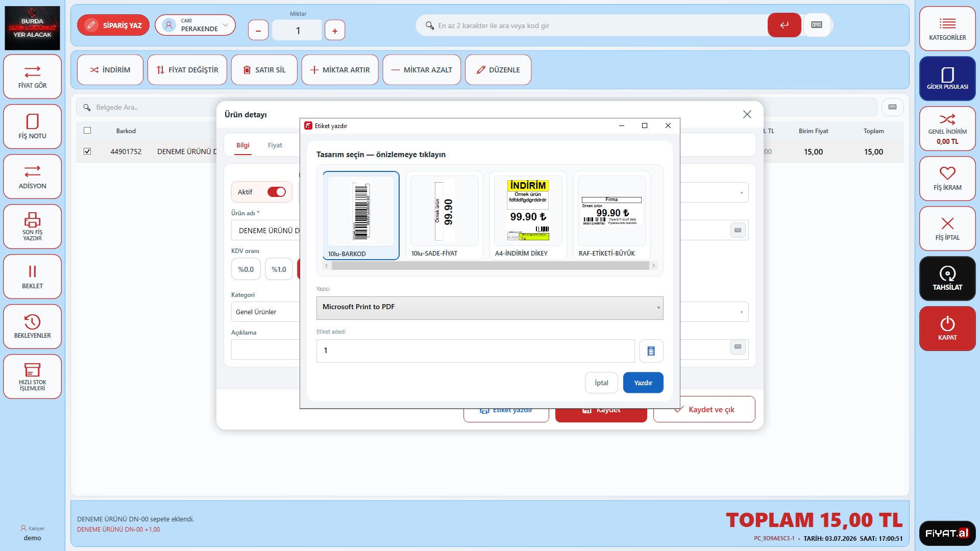The height and width of the screenshot is (551, 980).
Task: Select the 10lu-SADE-FİYAT label design
Action: (445, 216)
